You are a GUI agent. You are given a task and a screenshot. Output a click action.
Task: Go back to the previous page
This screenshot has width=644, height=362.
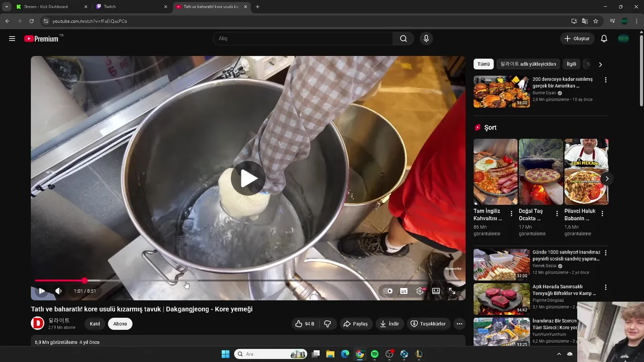pyautogui.click(x=7, y=21)
